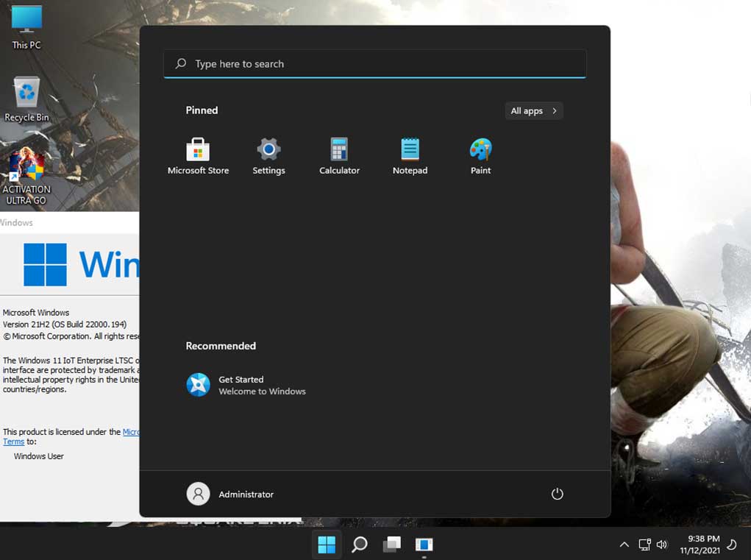Viewport: 751px width, 560px height.
Task: Click the Administrator account name
Action: [x=246, y=495]
